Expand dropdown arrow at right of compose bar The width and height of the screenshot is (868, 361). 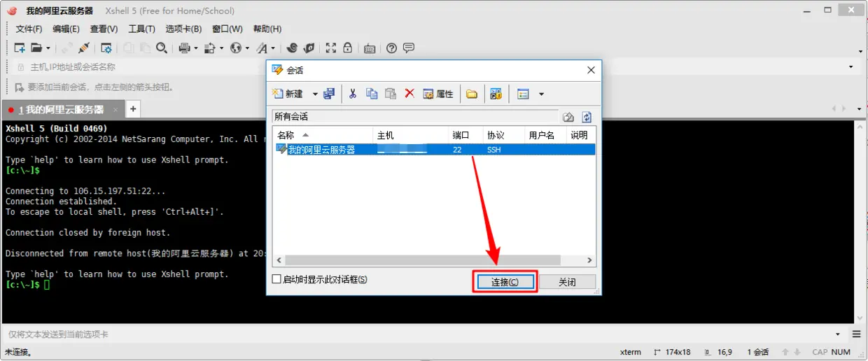tap(838, 334)
